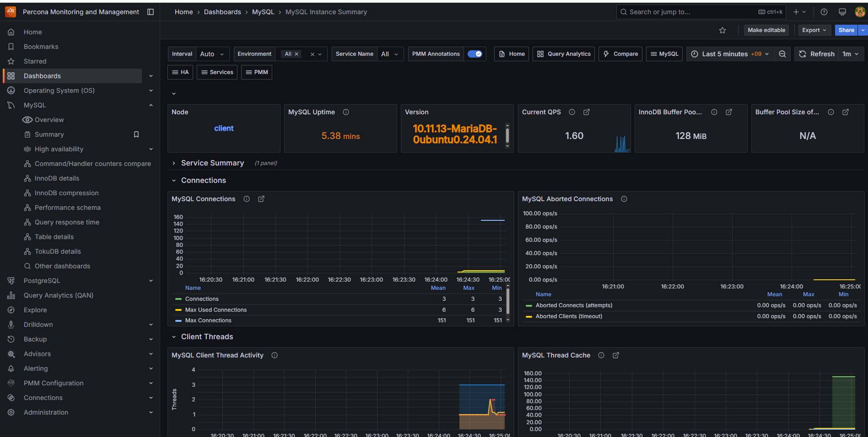Image resolution: width=868 pixels, height=437 pixels.
Task: Remove the All environment tag
Action: pyautogui.click(x=297, y=54)
